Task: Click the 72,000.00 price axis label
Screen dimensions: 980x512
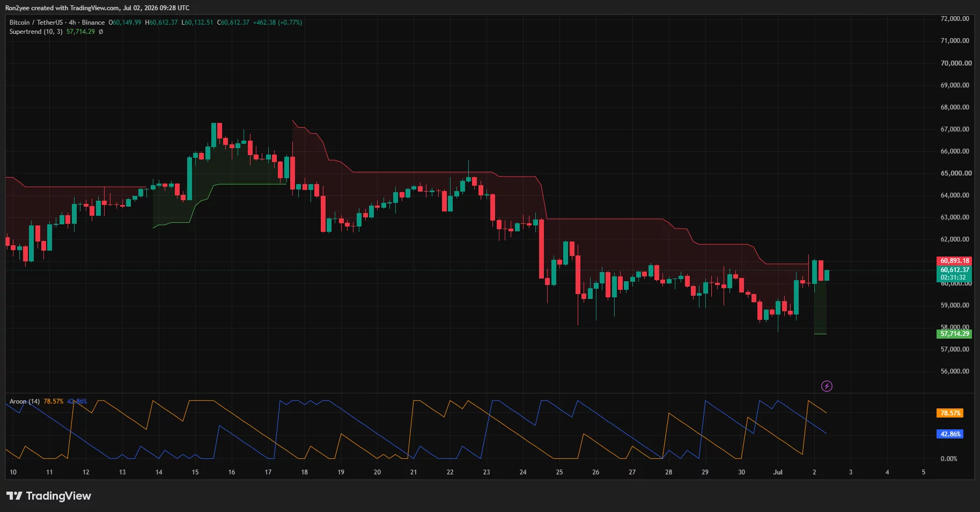Action: (x=955, y=19)
